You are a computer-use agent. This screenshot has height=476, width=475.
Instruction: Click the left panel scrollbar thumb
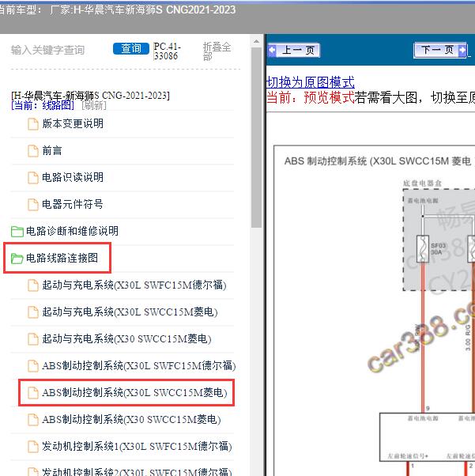tap(257, 138)
